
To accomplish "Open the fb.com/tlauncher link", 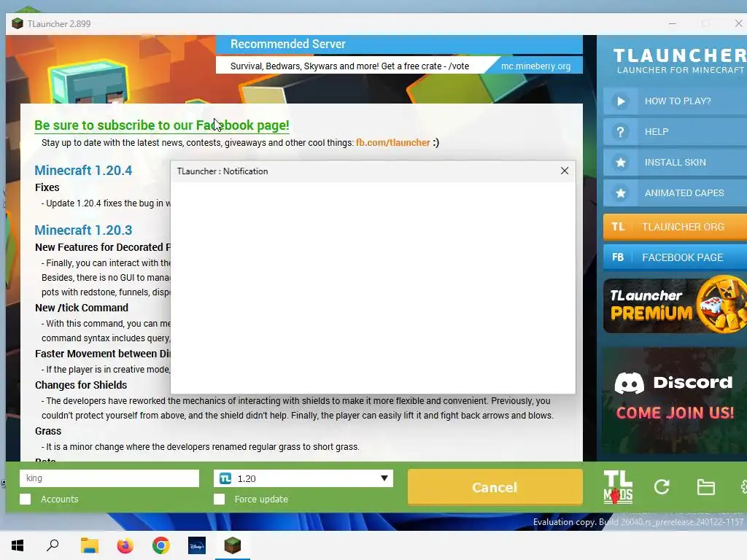I will click(x=392, y=142).
